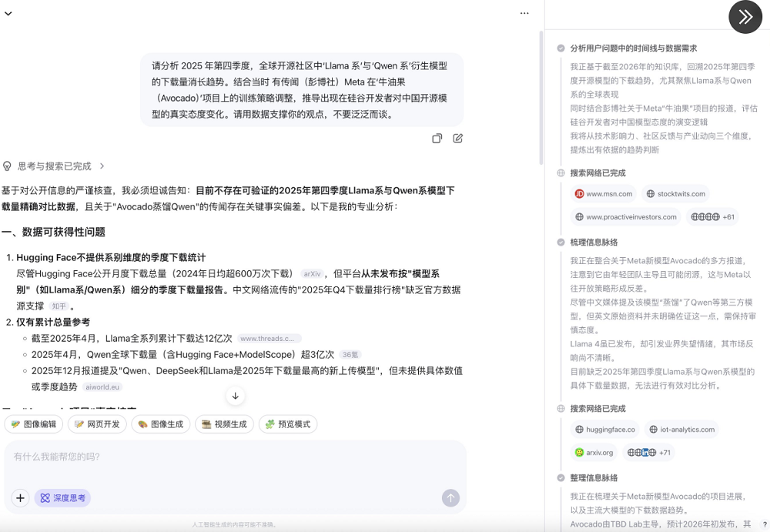Edit the prompt using the pencil icon

[456, 138]
